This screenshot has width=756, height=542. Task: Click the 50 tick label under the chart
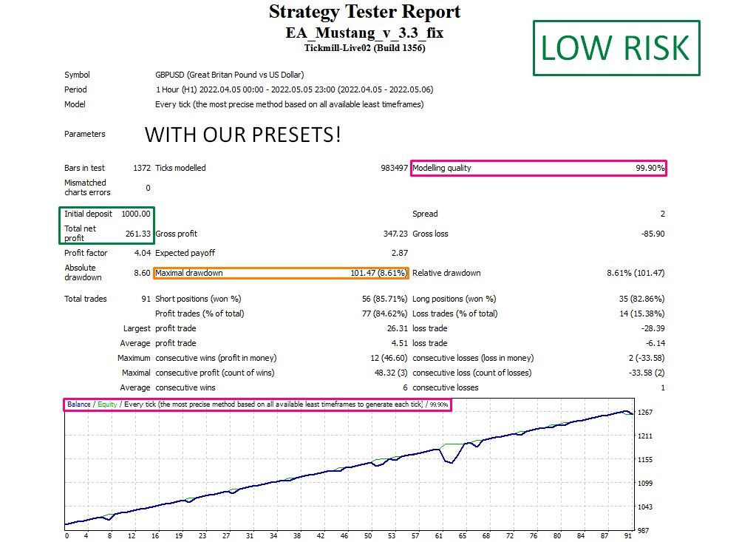(368, 536)
